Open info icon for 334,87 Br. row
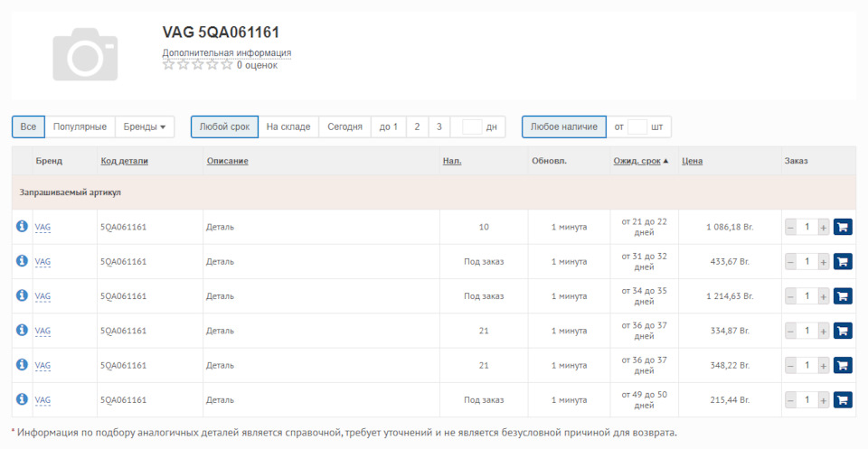The height and width of the screenshot is (449, 868). 22,330
